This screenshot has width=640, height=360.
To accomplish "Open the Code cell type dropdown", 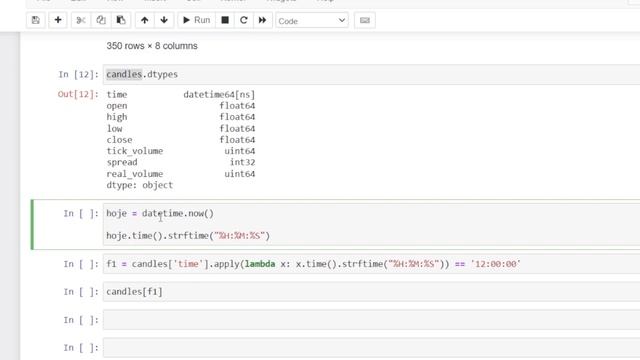I will pos(312,20).
